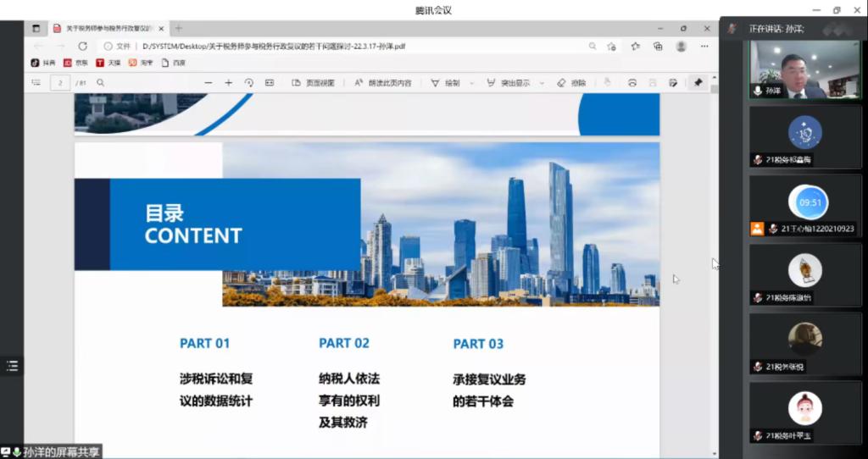Search the PDF with the magnifier icon
Image resolution: width=868 pixels, height=459 pixels.
click(x=101, y=83)
